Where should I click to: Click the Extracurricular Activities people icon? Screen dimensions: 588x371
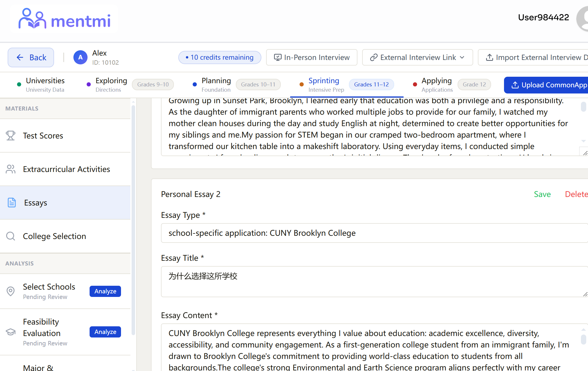tap(11, 169)
